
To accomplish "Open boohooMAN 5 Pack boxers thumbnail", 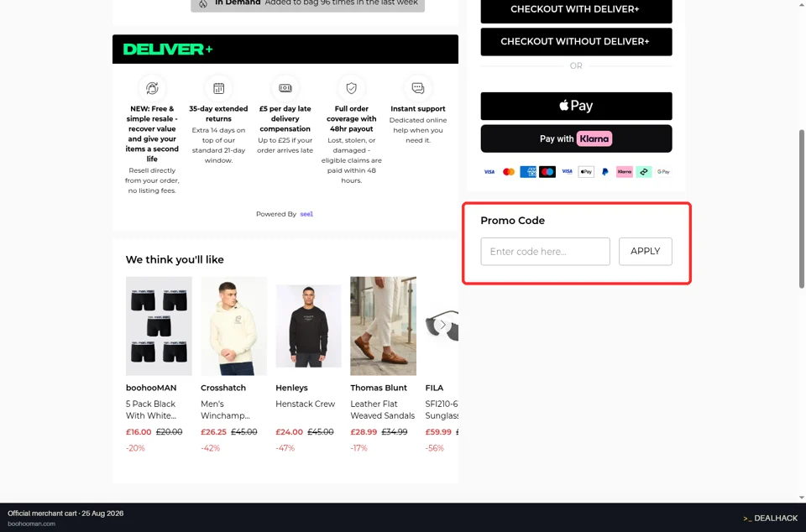I will [x=159, y=326].
